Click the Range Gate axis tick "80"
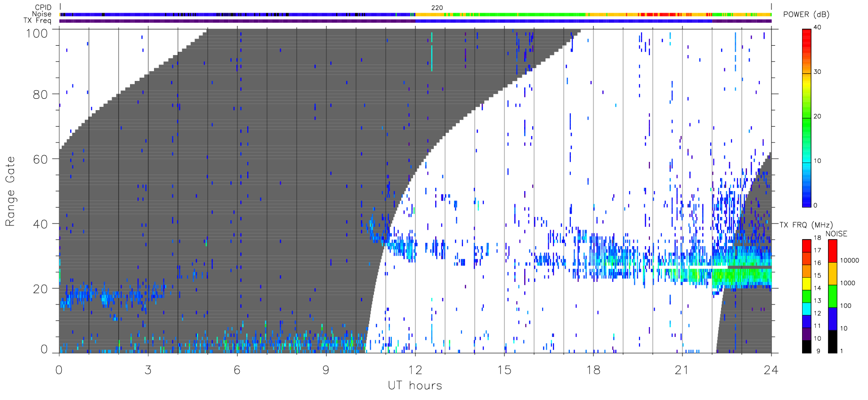The image size is (868, 400). pos(41,94)
